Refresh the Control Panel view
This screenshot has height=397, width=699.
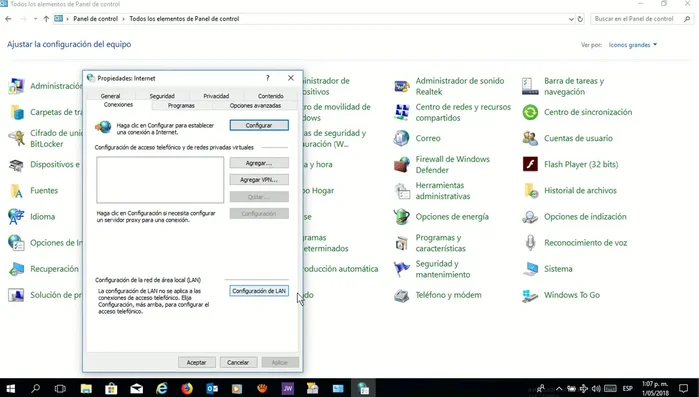pos(580,19)
